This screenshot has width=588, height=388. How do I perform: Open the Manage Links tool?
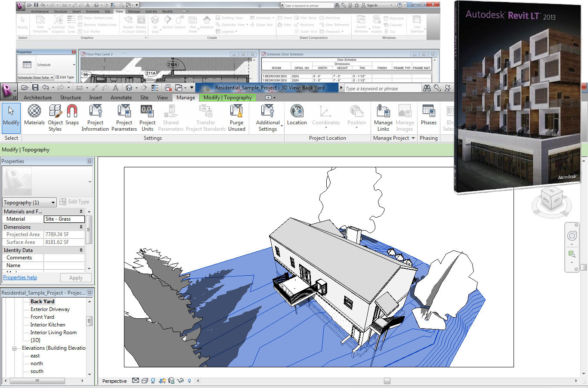pyautogui.click(x=383, y=118)
